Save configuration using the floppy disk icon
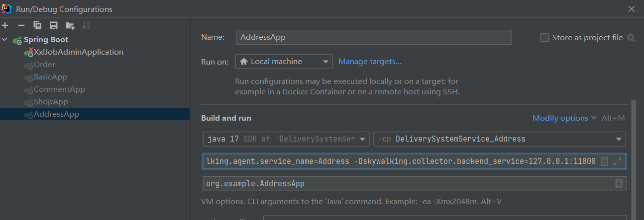Viewport: 644px width, 220px height. tap(53, 25)
